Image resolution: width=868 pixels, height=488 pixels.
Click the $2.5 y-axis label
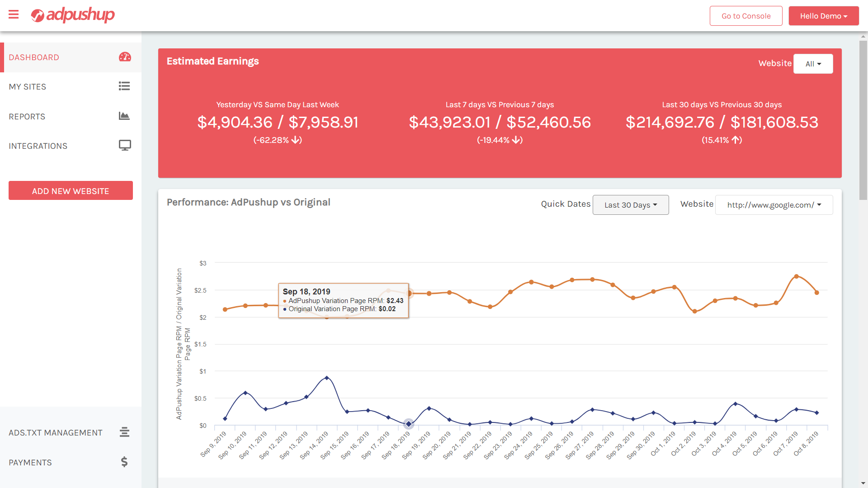(200, 290)
